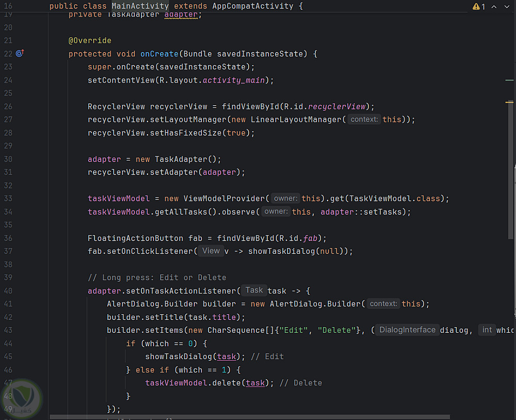
Task: Click 'which == 0' condition on line 44
Action: coord(169,343)
